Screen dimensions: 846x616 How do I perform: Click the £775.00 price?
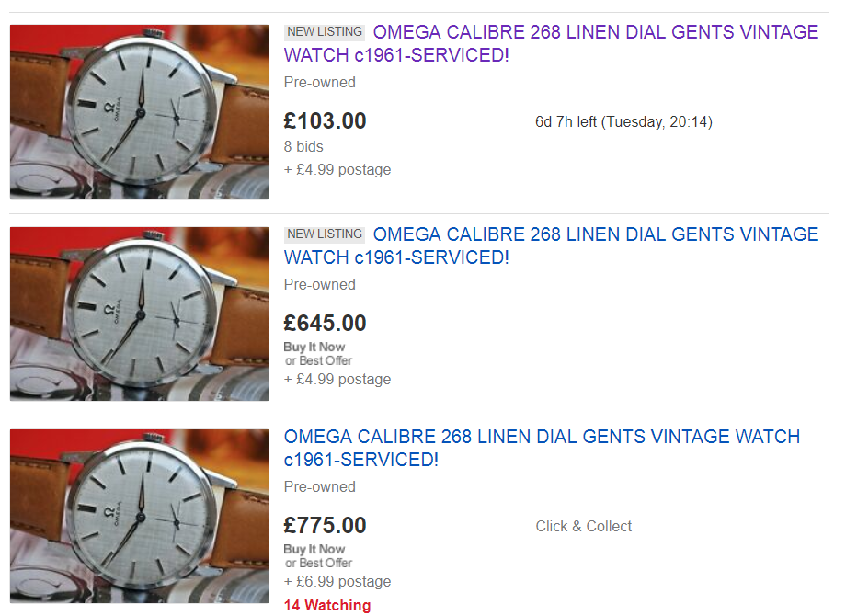click(325, 525)
